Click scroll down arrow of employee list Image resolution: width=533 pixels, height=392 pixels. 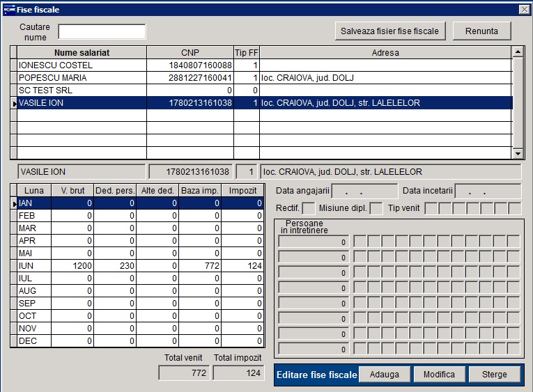pos(518,154)
